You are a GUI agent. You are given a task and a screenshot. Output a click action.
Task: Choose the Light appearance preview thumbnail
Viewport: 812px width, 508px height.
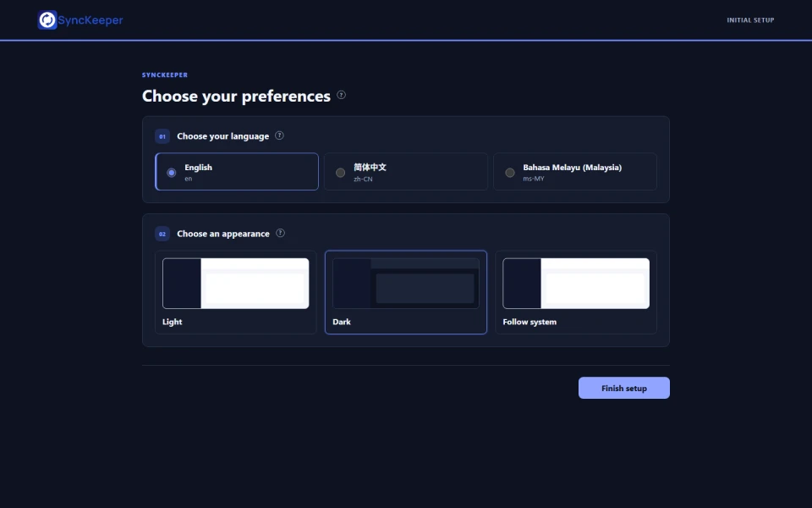coord(236,284)
